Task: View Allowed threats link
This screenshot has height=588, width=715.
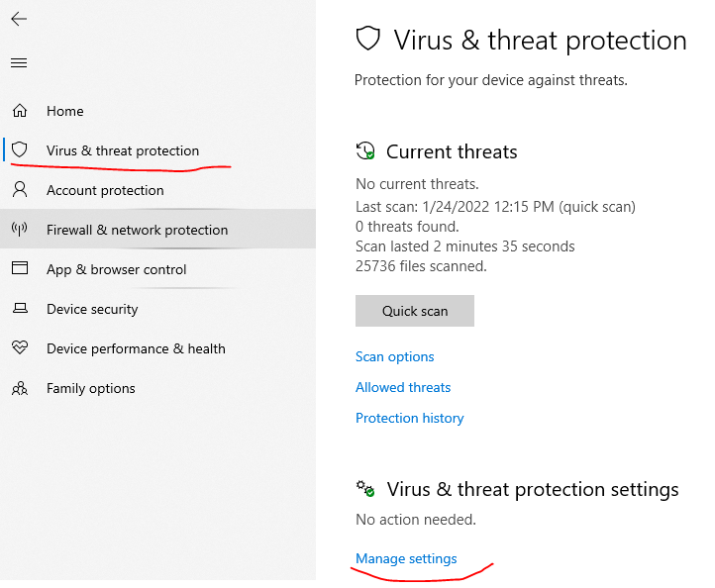Action: click(403, 387)
